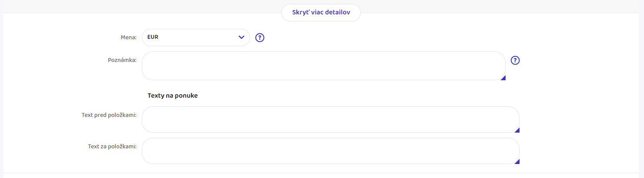Expand the Mena dropdown chevron arrow

tap(241, 38)
